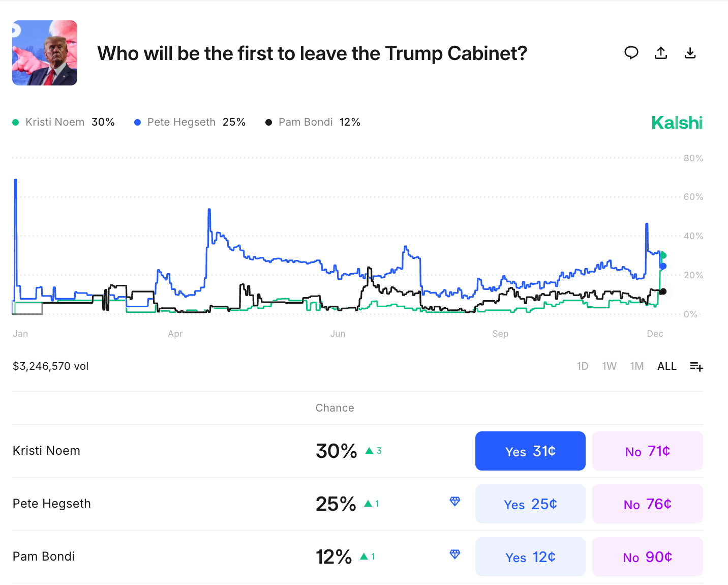Image resolution: width=728 pixels, height=585 pixels.
Task: Click the blue Pete Hegseth legend dot
Action: [137, 122]
